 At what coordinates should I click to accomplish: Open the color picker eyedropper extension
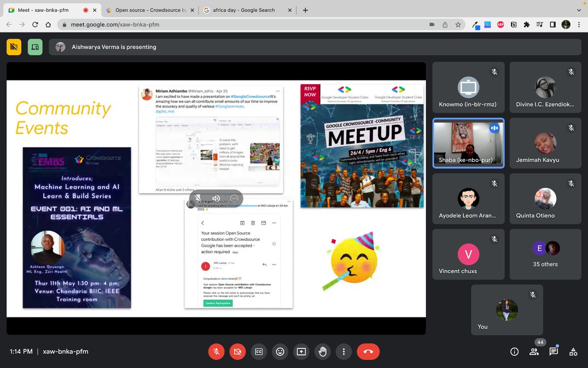point(475,25)
